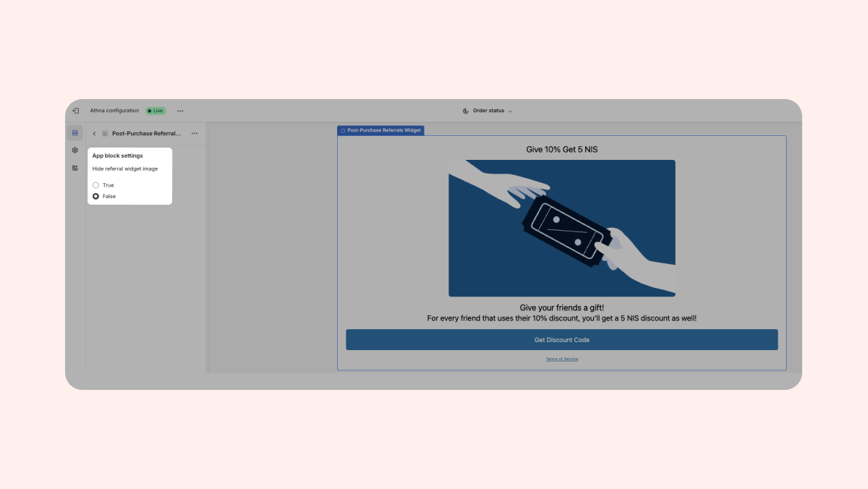The image size is (868, 489).
Task: Click the app block icon beside Post-Purchase Referral title
Action: coord(105,134)
